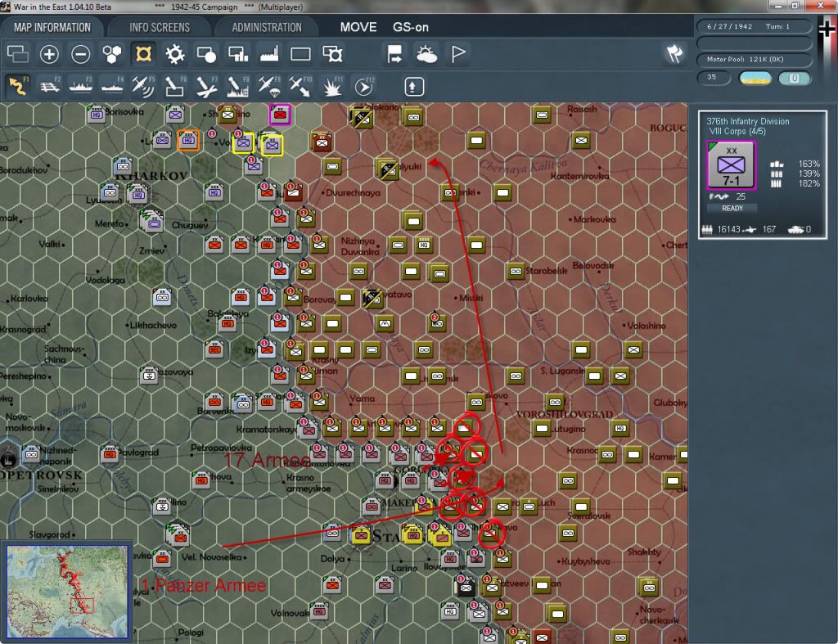The height and width of the screenshot is (644, 838).
Task: Click the Karlovka town label on map
Action: tap(29, 299)
